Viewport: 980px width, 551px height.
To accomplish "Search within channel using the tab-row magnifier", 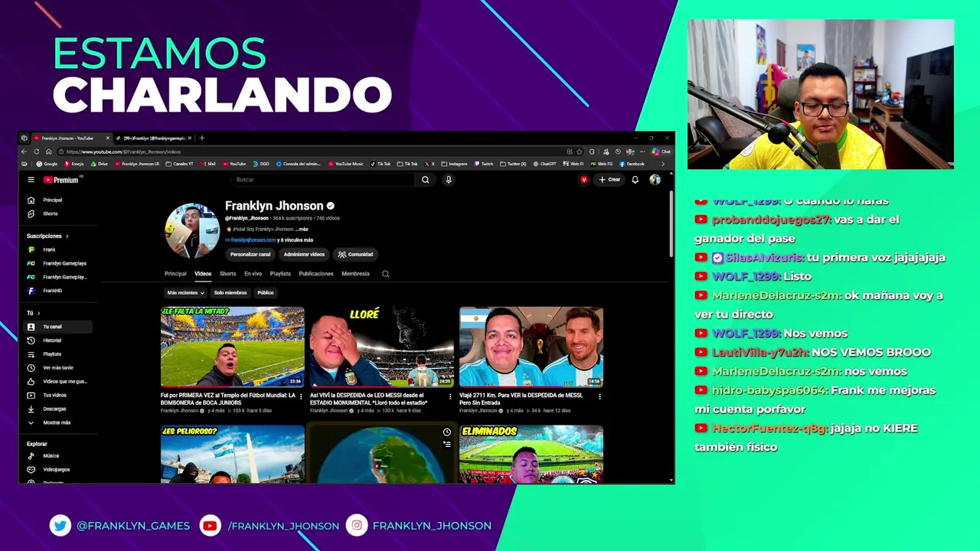I will [x=386, y=274].
